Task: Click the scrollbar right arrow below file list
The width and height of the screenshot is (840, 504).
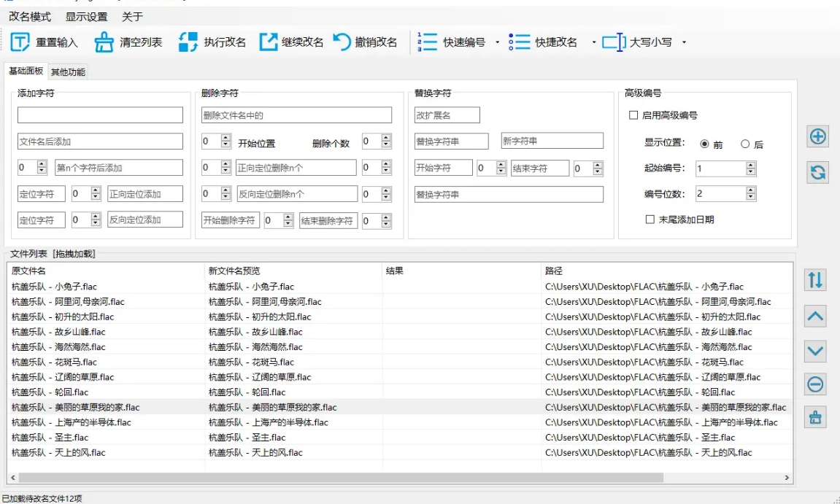Action: pos(787,477)
